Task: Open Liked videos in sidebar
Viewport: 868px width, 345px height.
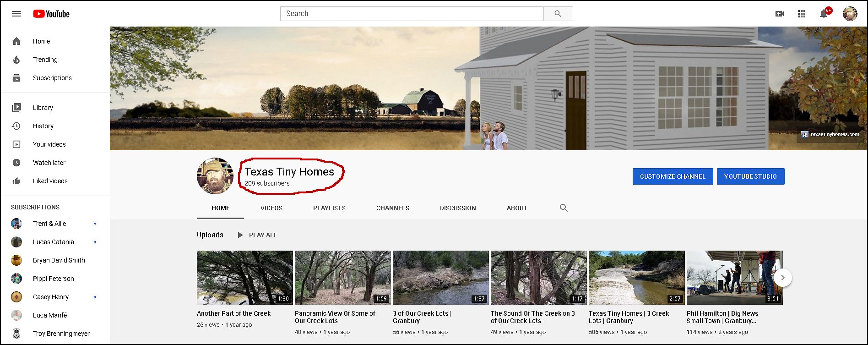Action: (55, 181)
